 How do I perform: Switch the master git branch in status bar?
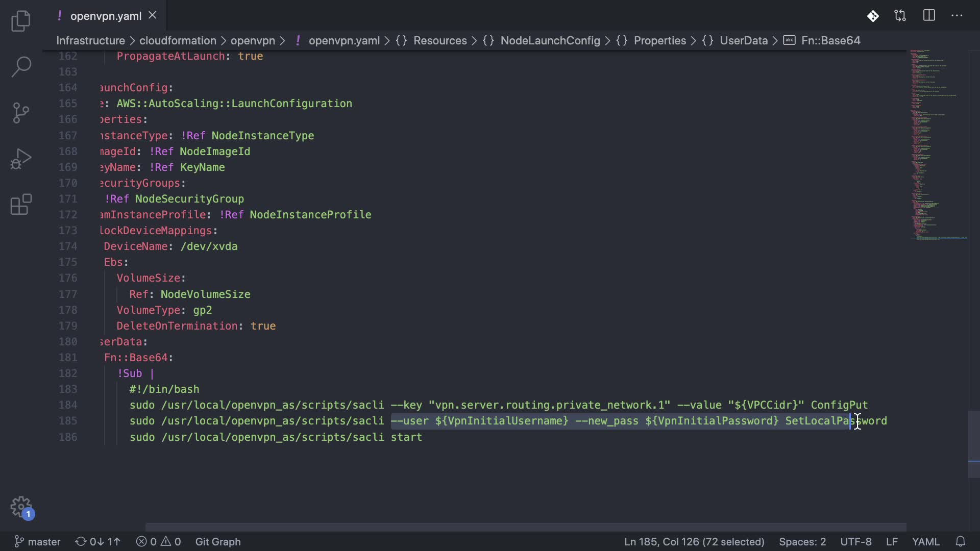37,541
